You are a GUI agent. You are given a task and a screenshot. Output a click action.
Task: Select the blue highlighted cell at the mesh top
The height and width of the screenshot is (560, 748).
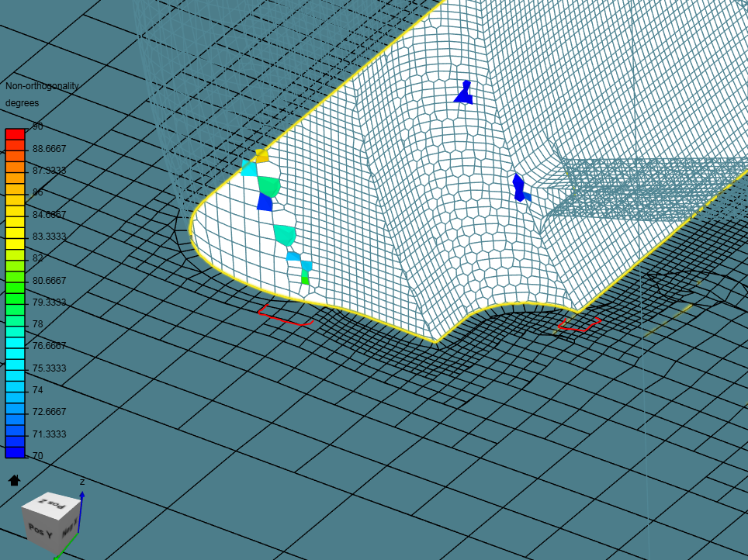464,92
